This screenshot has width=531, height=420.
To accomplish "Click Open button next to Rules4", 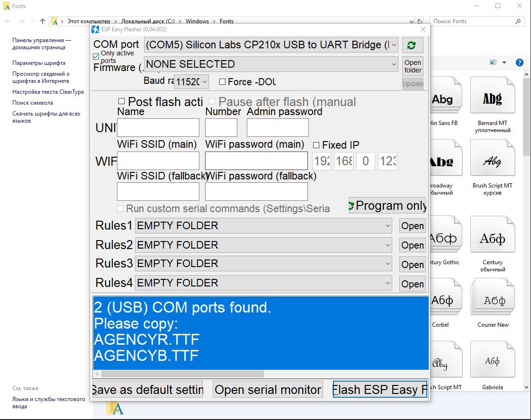I will 412,284.
